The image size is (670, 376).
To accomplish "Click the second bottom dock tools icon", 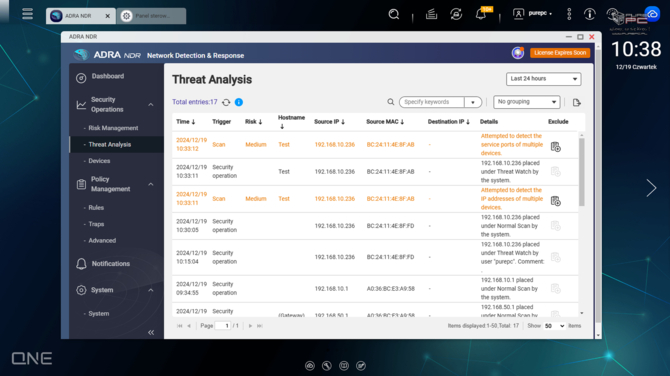I will 327,366.
